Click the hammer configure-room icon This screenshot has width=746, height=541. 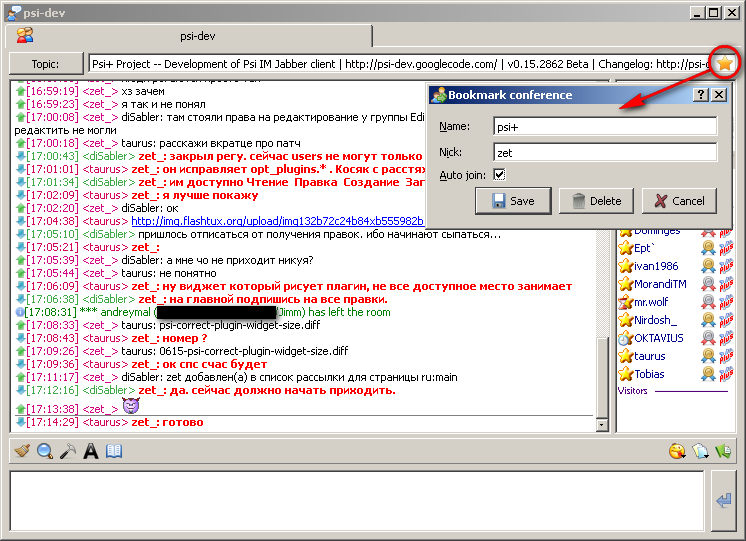click(67, 451)
